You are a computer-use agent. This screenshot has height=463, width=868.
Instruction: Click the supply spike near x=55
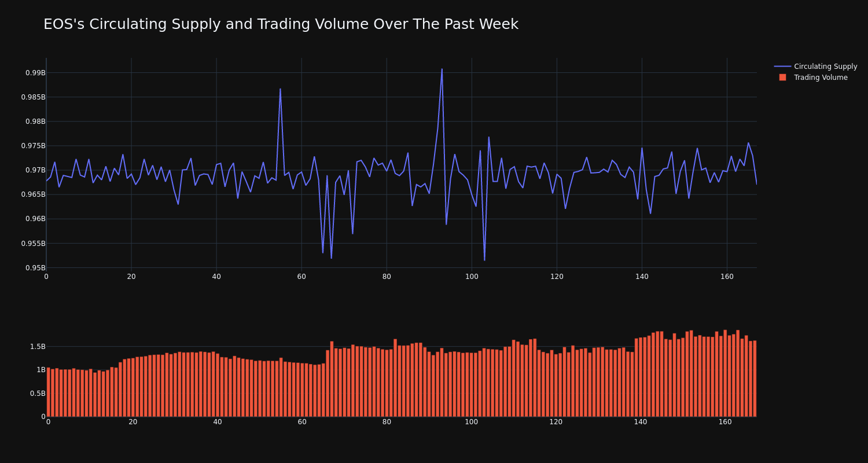280,89
